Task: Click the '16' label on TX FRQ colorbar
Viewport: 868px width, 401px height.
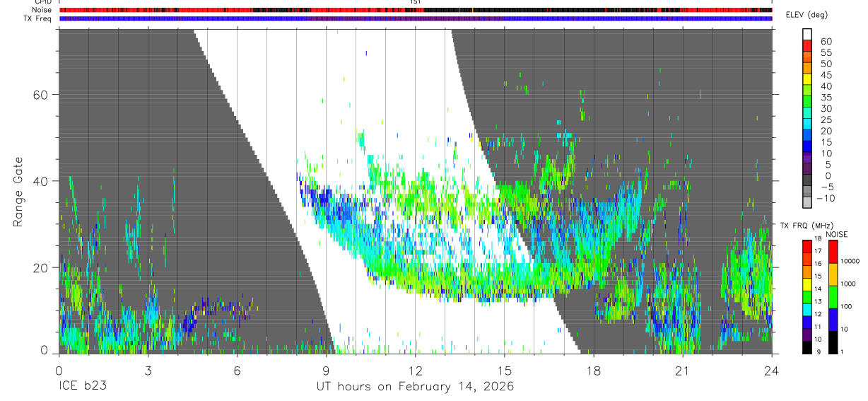Action: click(x=818, y=264)
